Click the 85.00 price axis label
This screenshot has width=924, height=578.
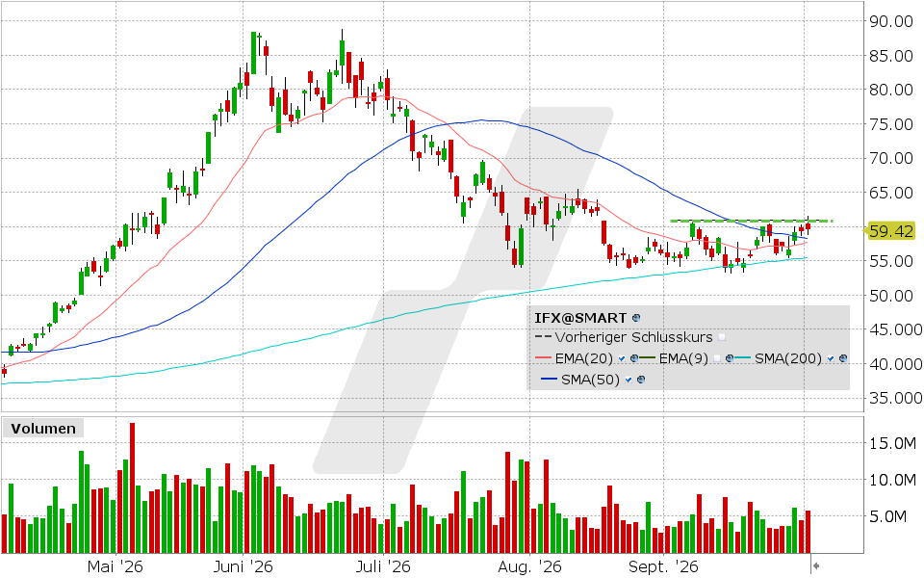(891, 56)
